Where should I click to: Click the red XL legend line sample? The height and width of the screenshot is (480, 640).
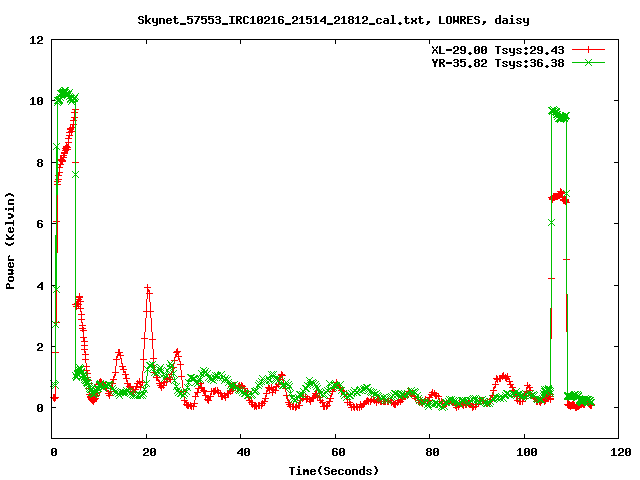pyautogui.click(x=588, y=50)
